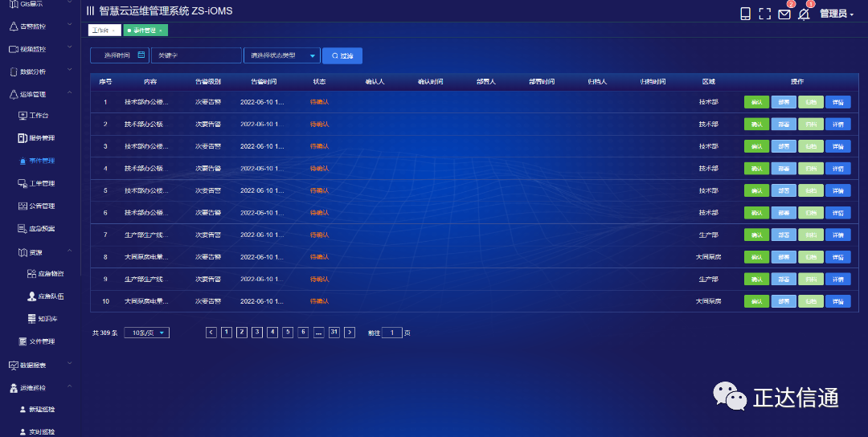
Task: Click the 过滤 filter button
Action: [342, 56]
